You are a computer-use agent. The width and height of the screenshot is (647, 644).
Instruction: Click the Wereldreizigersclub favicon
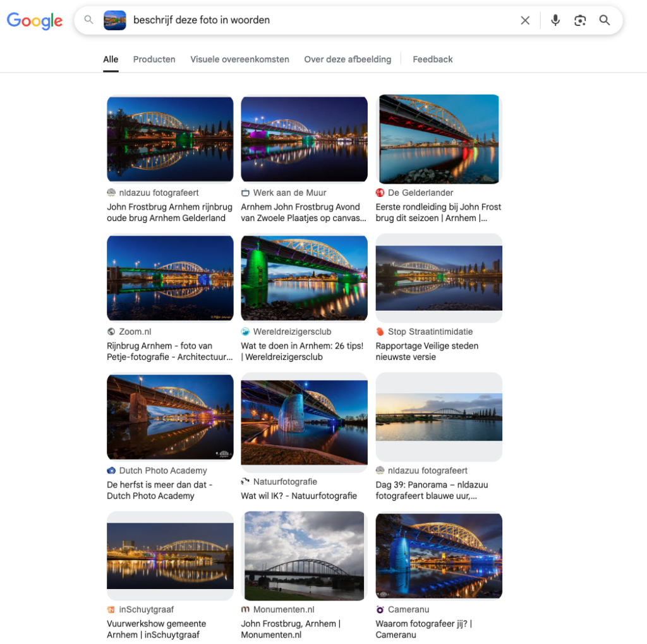pos(245,331)
